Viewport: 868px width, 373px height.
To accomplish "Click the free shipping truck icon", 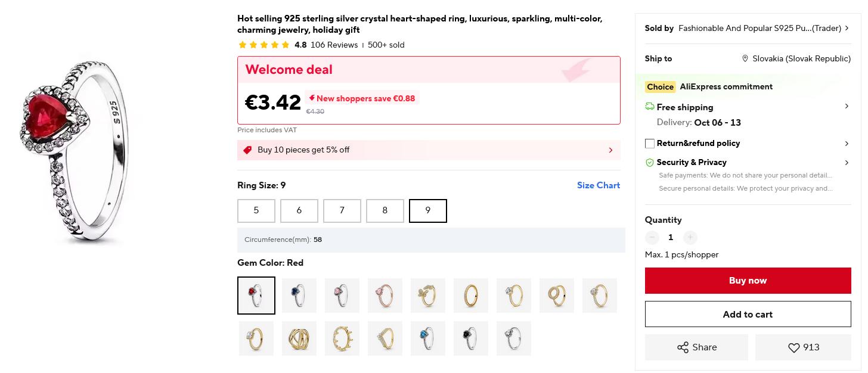I will coord(650,107).
